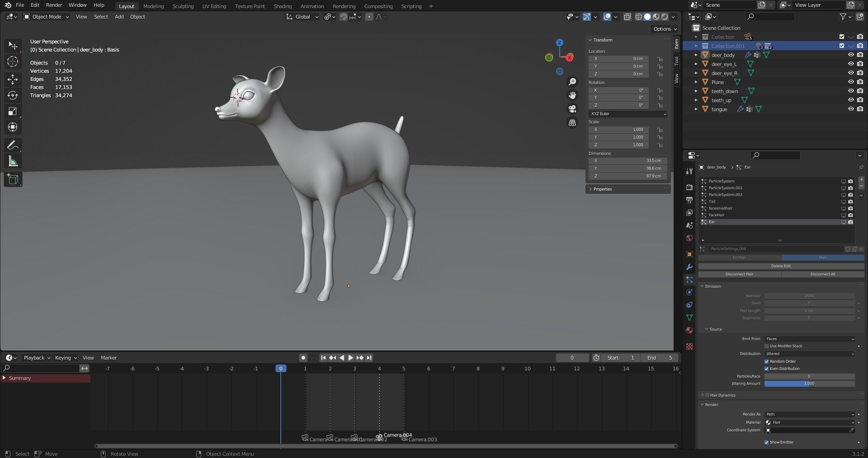
Task: Toggle Even Distribution checkbox
Action: click(767, 369)
